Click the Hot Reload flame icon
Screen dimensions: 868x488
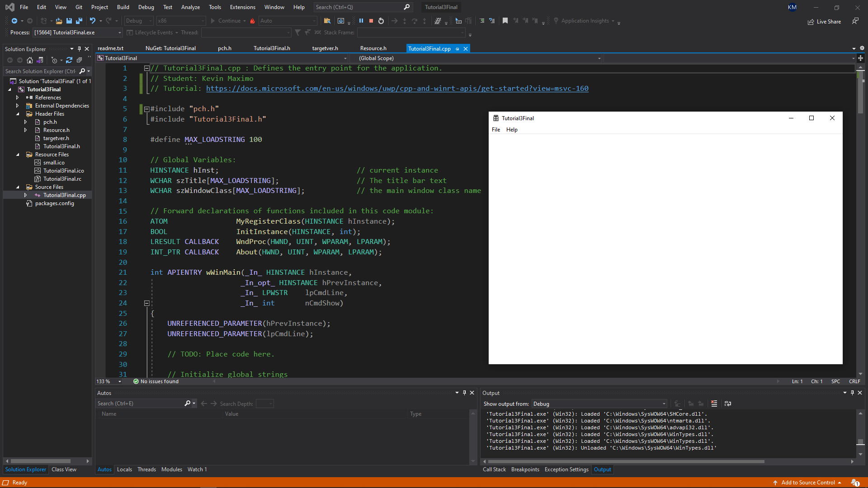252,21
